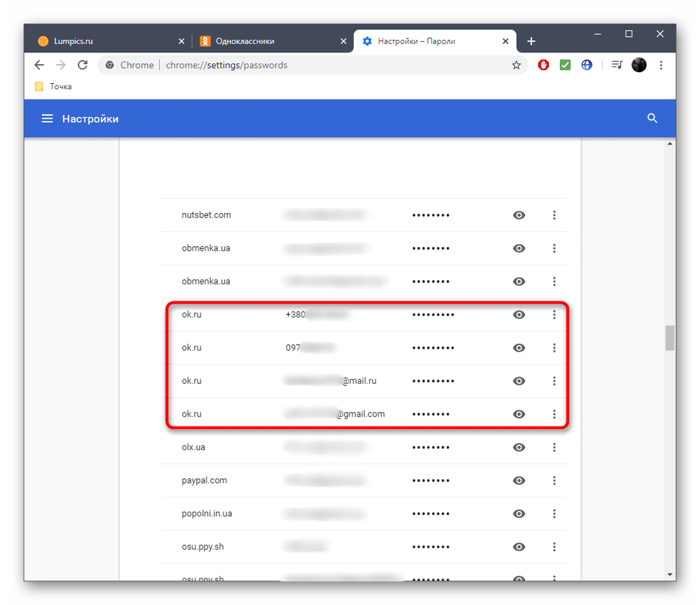Viewport: 700px width, 605px height.
Task: Switch to the Одноклассники tab
Action: tap(269, 41)
